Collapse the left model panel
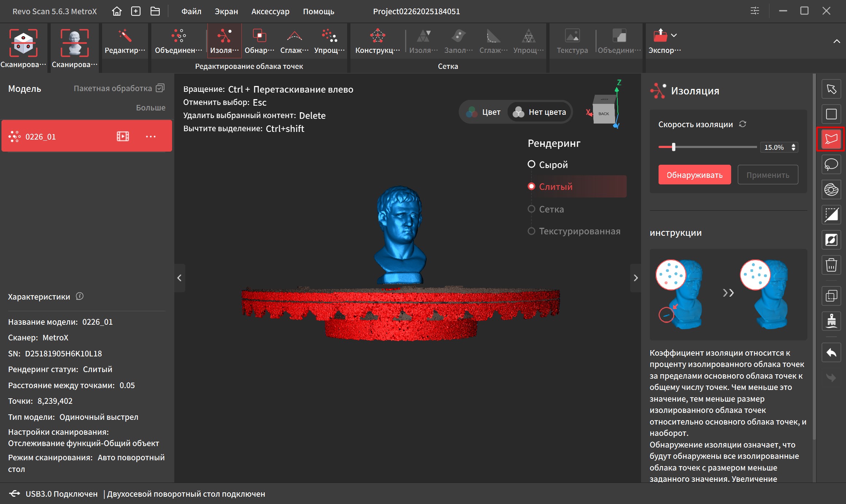Screen dimensions: 846x504 [x=179, y=278]
